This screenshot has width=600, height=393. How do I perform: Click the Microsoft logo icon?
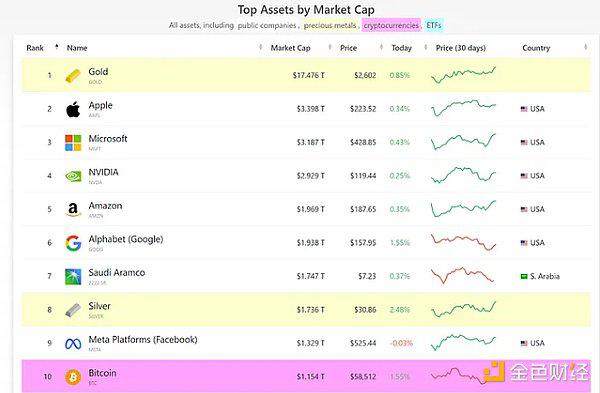pos(73,143)
